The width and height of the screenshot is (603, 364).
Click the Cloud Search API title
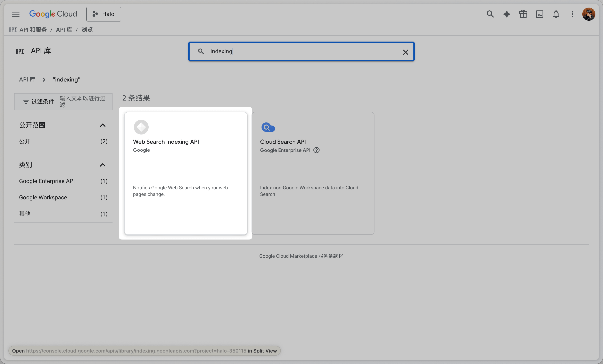(283, 142)
